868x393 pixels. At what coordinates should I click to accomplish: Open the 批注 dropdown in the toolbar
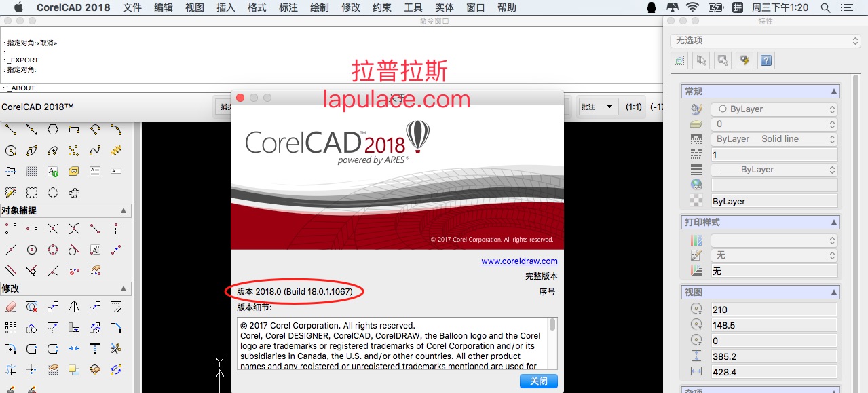point(598,107)
